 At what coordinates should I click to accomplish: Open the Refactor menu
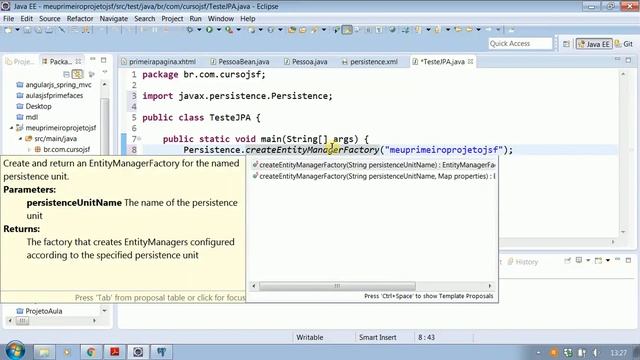80,18
